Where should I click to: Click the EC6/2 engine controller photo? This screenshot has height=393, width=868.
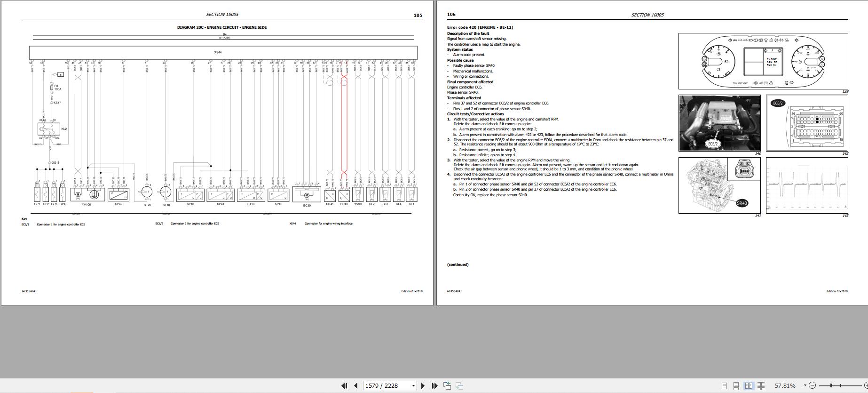tap(719, 123)
